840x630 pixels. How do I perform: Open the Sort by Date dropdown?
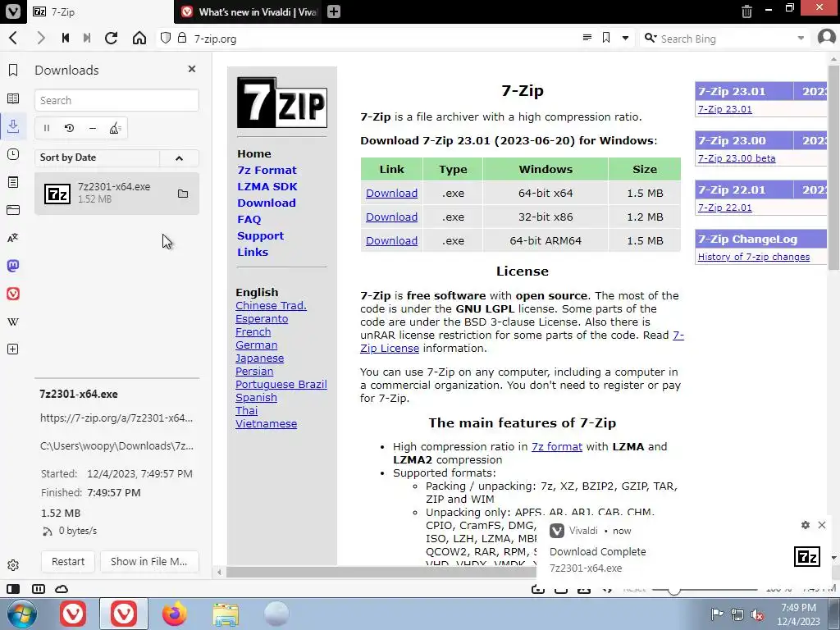pyautogui.click(x=97, y=158)
